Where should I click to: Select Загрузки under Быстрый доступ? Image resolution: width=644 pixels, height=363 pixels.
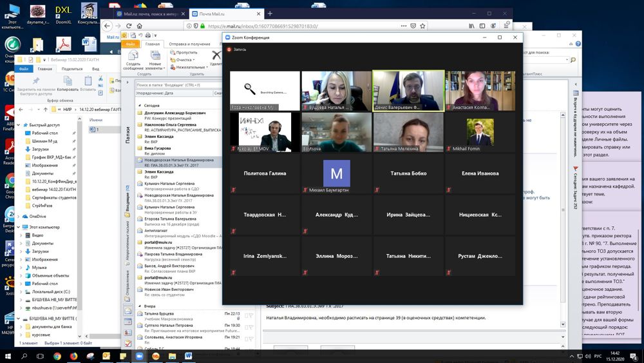tap(40, 149)
